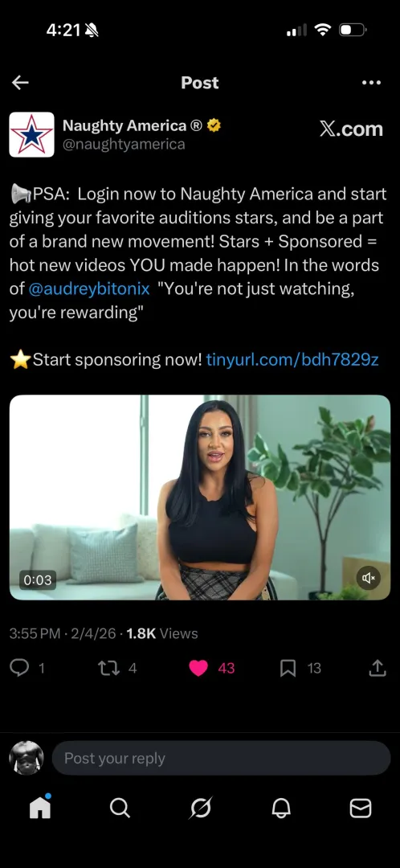
Task: Tap the reply comment icon
Action: [x=20, y=668]
